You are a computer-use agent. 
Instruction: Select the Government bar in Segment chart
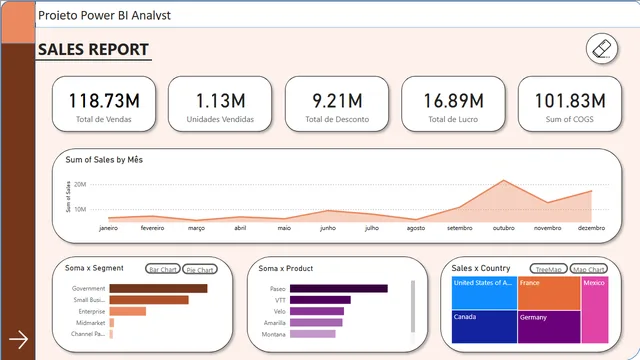coord(158,289)
